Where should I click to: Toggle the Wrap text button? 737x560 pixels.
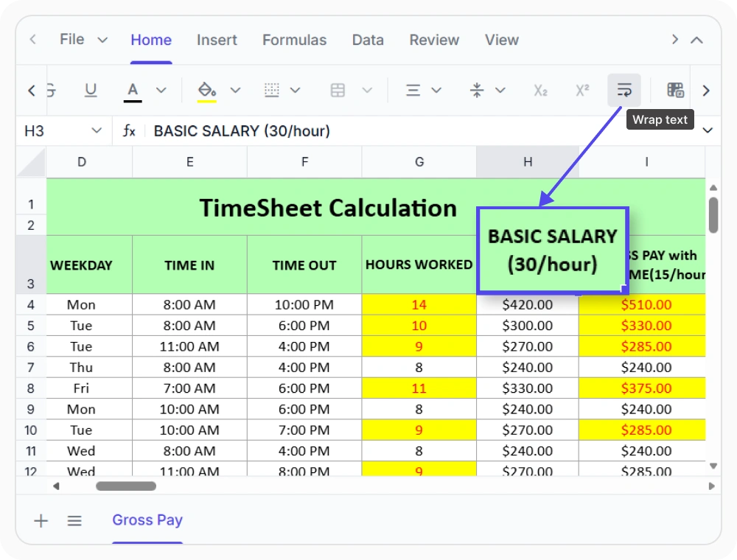click(x=624, y=90)
